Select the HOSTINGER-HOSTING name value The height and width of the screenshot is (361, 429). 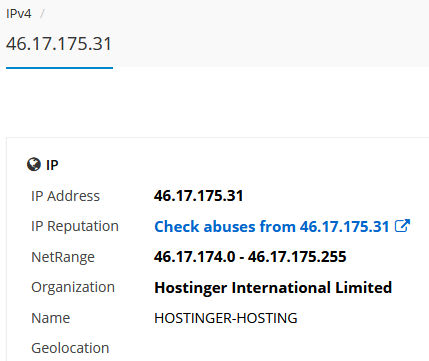pyautogui.click(x=226, y=318)
